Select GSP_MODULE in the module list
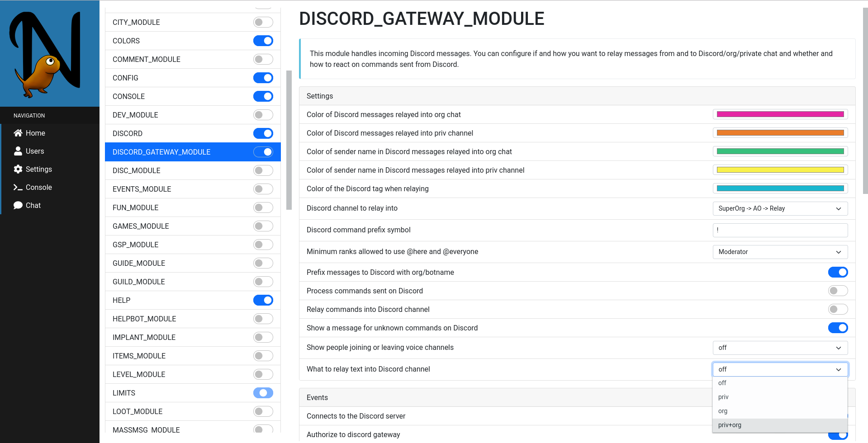 click(193, 245)
